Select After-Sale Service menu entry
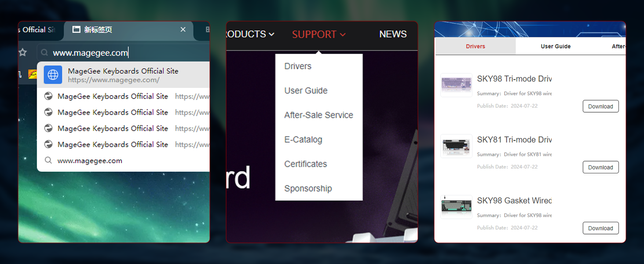 pos(318,115)
